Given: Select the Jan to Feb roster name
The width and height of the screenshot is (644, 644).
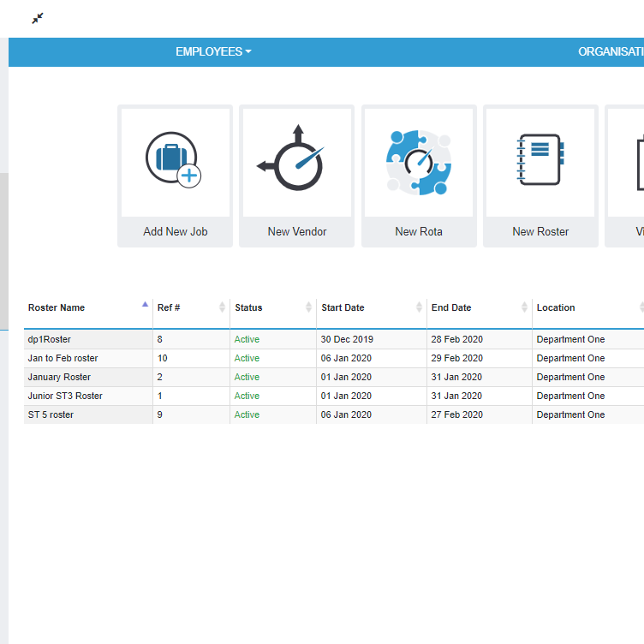Looking at the screenshot, I should 63,358.
